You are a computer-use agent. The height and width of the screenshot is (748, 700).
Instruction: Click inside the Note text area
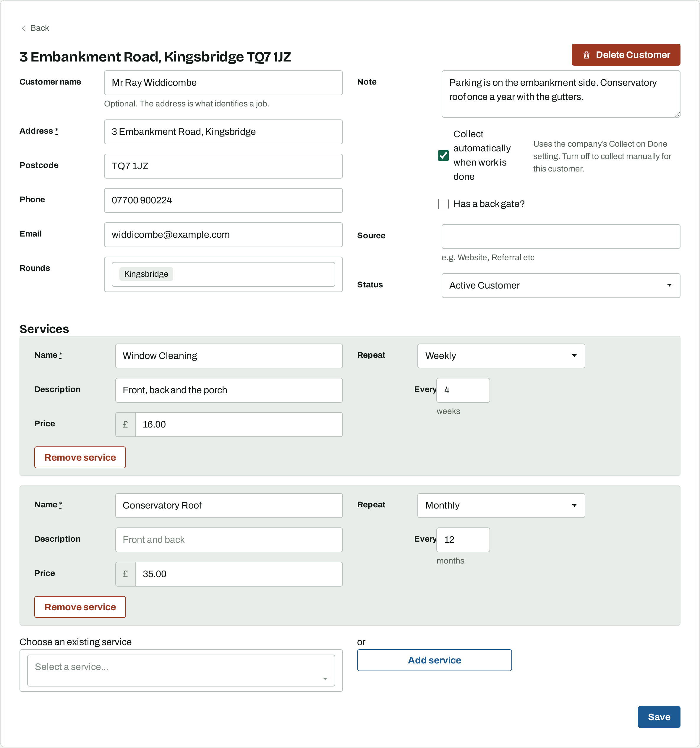pyautogui.click(x=560, y=94)
